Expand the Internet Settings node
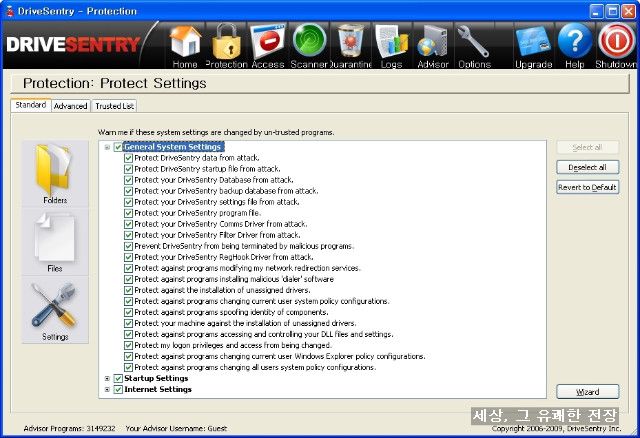This screenshot has height=438, width=640. (107, 389)
